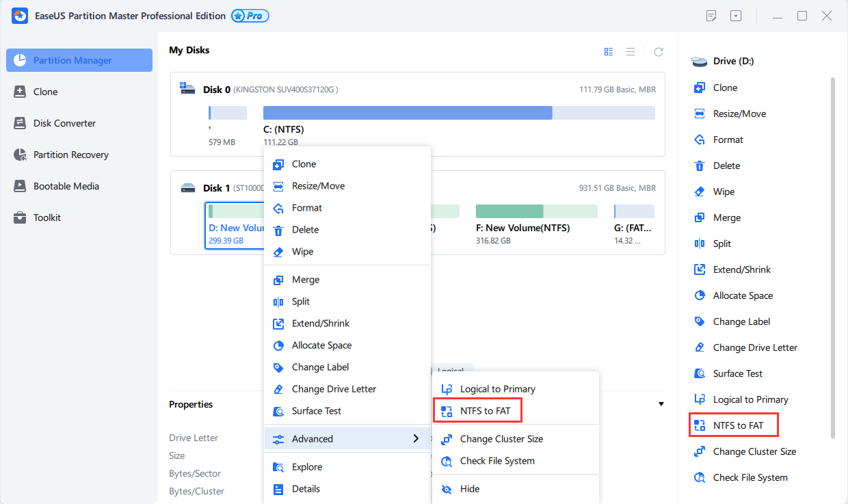Collapse the Properties panel arrow
This screenshot has width=848, height=504.
pyautogui.click(x=661, y=404)
